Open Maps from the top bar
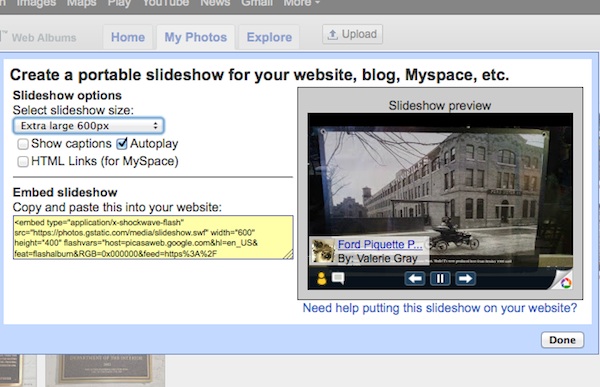 pyautogui.click(x=82, y=3)
